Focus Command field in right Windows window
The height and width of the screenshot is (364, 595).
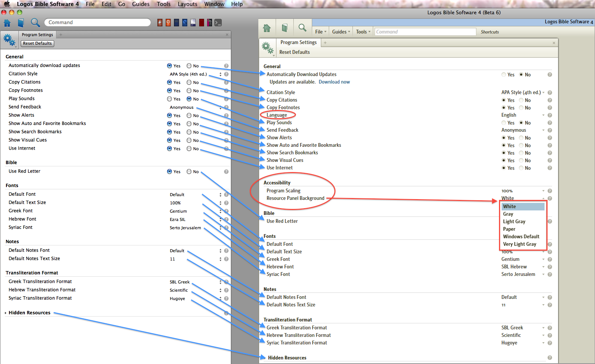pyautogui.click(x=426, y=32)
